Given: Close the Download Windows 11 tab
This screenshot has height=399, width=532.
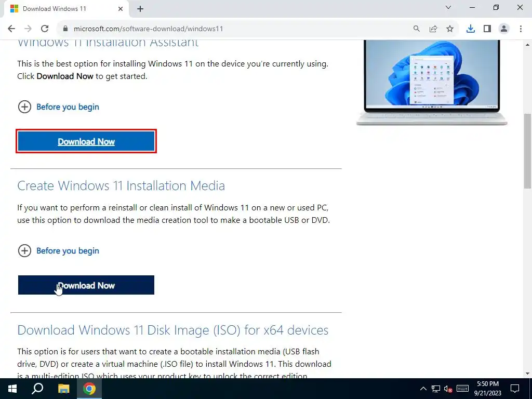Looking at the screenshot, I should coord(121,9).
